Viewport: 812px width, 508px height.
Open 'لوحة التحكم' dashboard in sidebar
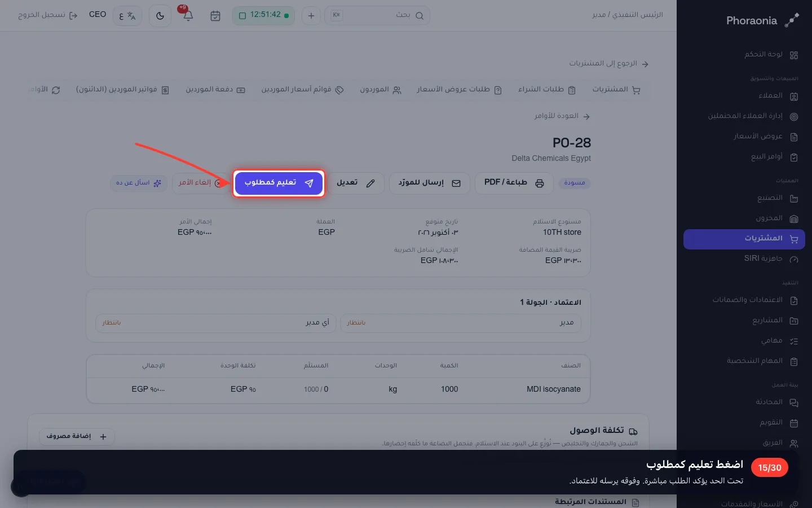[744, 55]
